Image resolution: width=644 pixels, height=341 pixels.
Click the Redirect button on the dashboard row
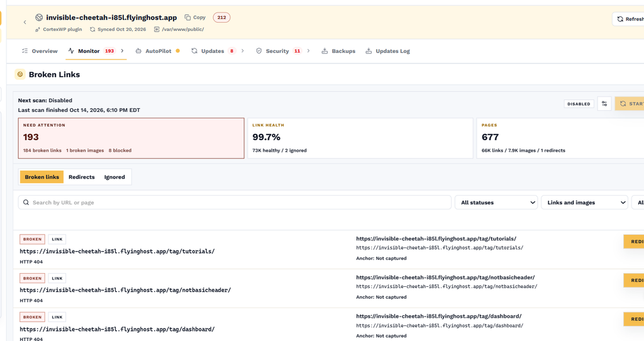click(634, 319)
